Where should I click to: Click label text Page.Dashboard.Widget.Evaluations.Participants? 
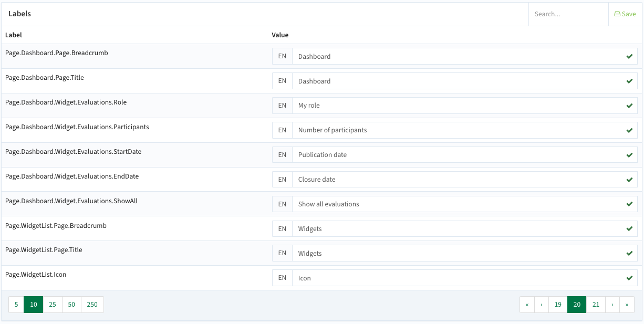pos(77,127)
